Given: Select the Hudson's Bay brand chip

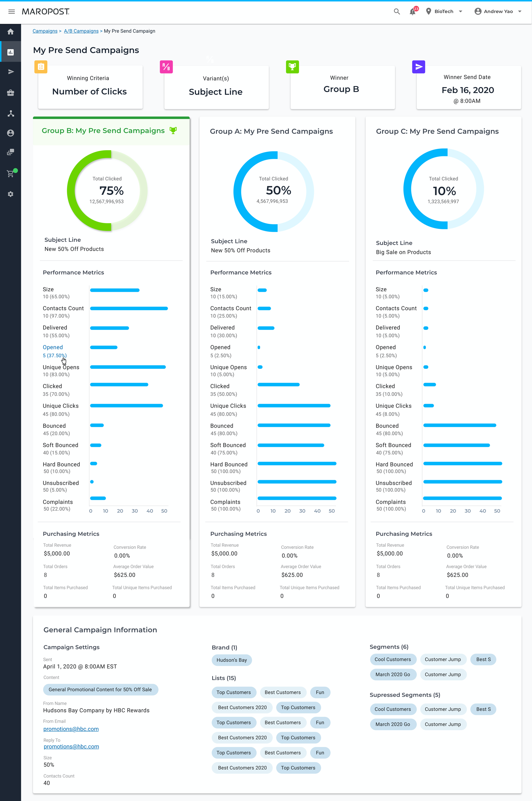Looking at the screenshot, I should [x=232, y=660].
